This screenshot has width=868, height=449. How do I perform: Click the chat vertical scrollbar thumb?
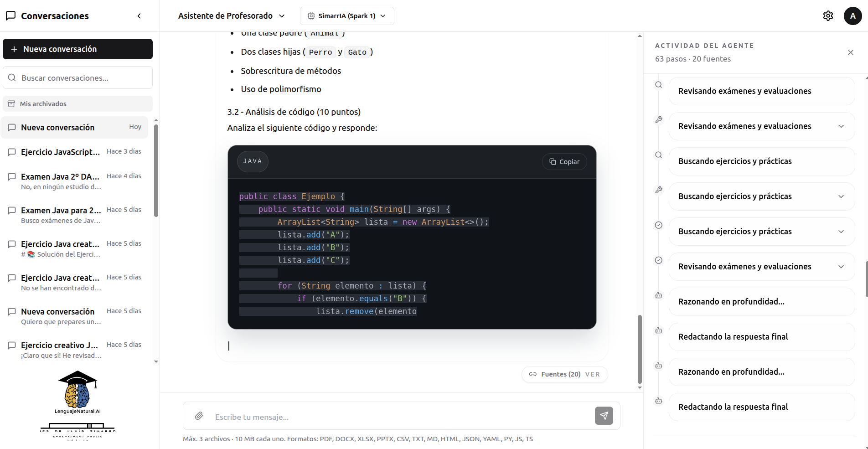pyautogui.click(x=640, y=349)
